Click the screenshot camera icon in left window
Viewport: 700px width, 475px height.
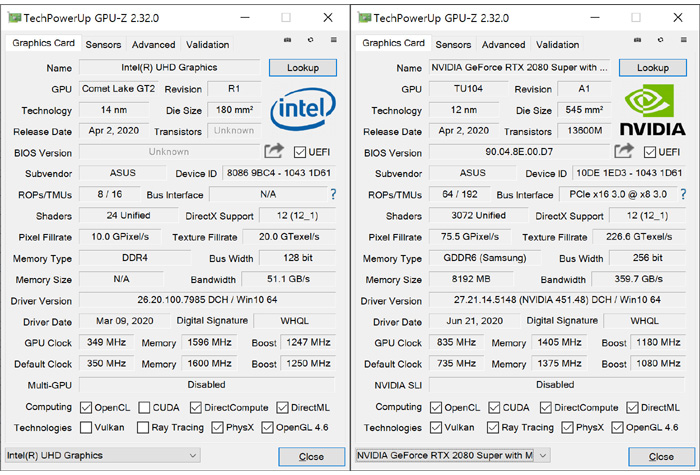pos(288,41)
